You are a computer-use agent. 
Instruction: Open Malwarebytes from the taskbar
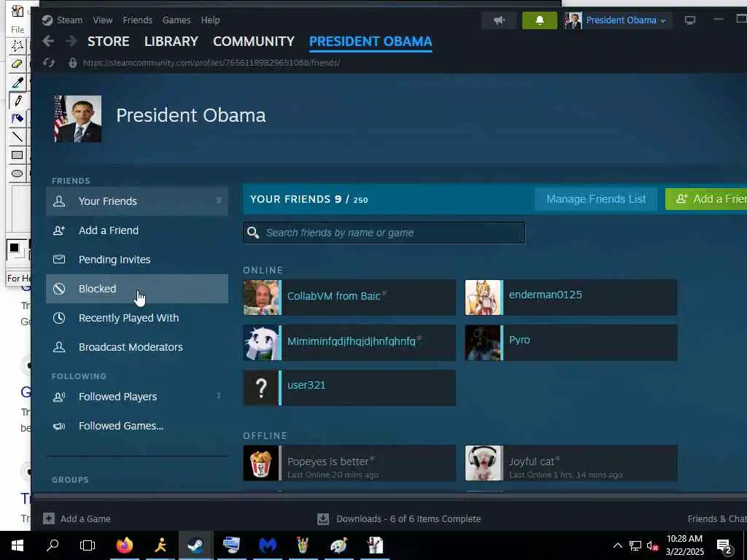[x=268, y=545]
